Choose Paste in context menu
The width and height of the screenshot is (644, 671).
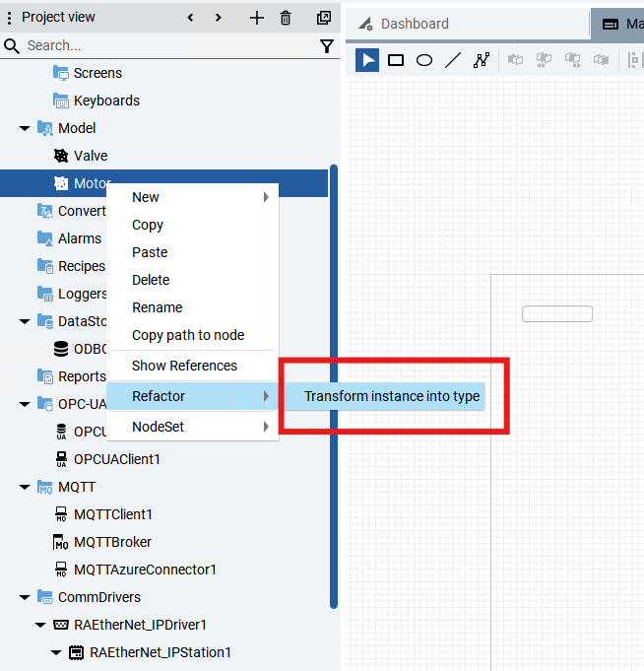coord(192,252)
